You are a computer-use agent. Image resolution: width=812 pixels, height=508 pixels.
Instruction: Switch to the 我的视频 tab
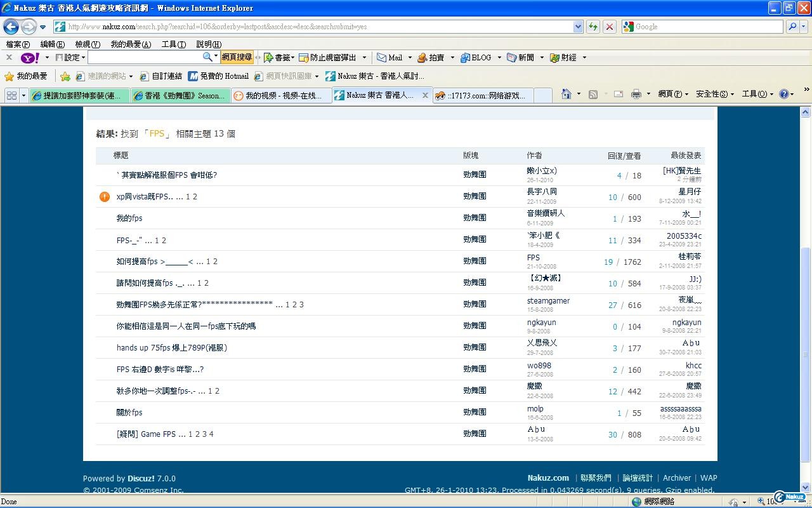280,95
